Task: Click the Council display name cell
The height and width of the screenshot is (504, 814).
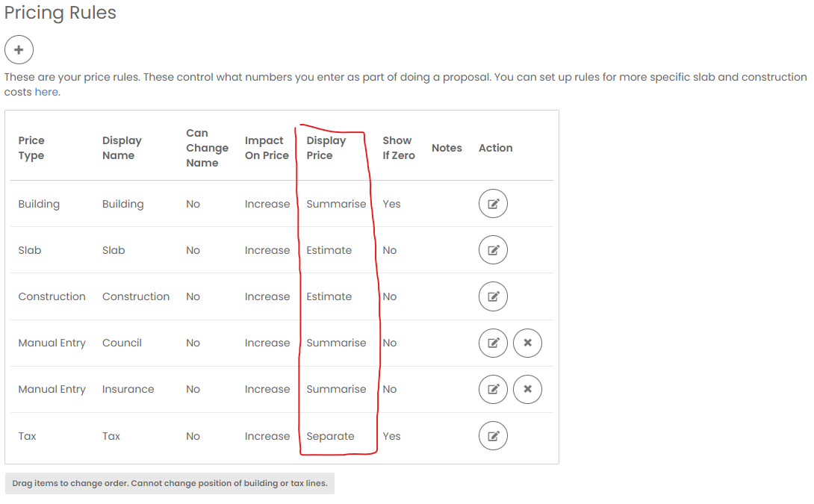Action: click(x=122, y=343)
